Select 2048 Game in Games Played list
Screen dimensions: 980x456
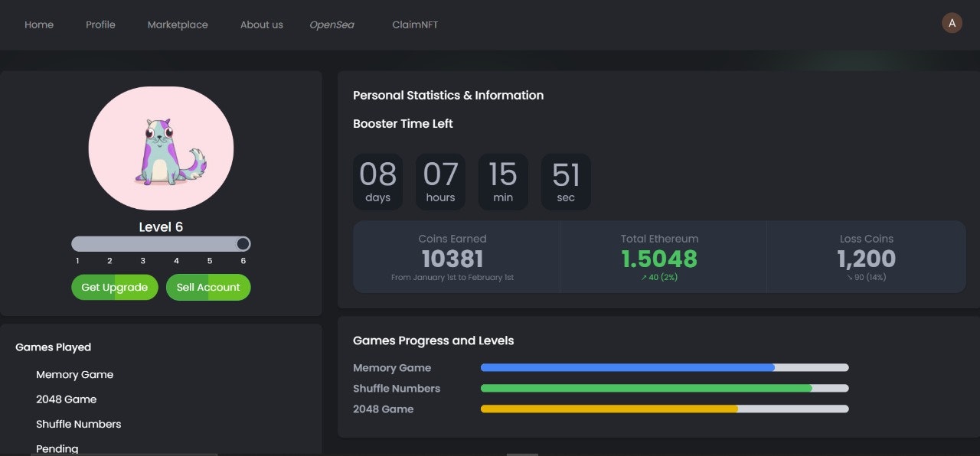point(66,399)
